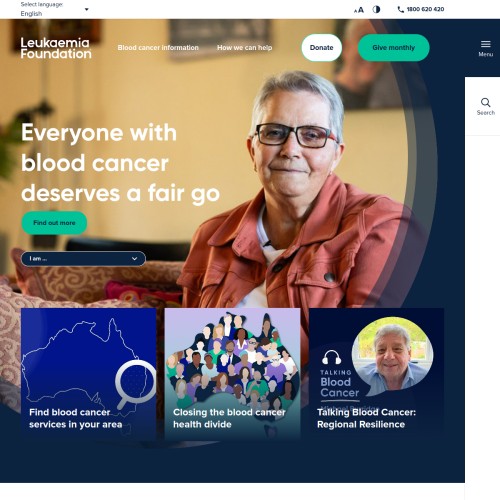Open Blood cancer information menu
Screen dimensions: 500x500
point(158,48)
